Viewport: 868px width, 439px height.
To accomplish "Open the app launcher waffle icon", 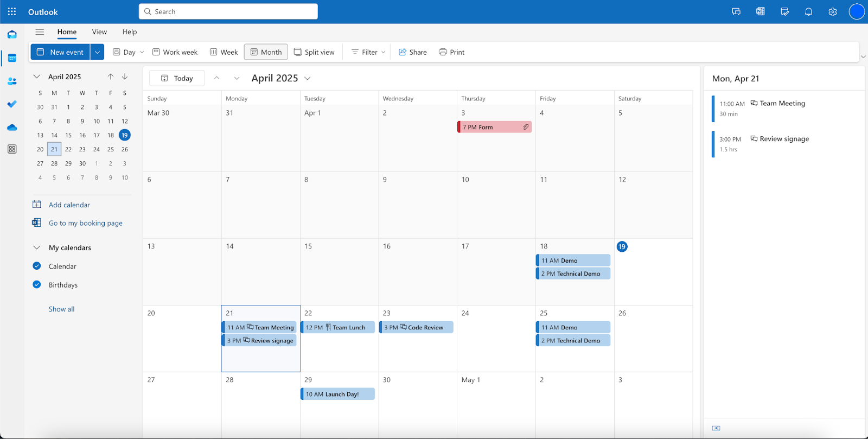I will point(12,11).
